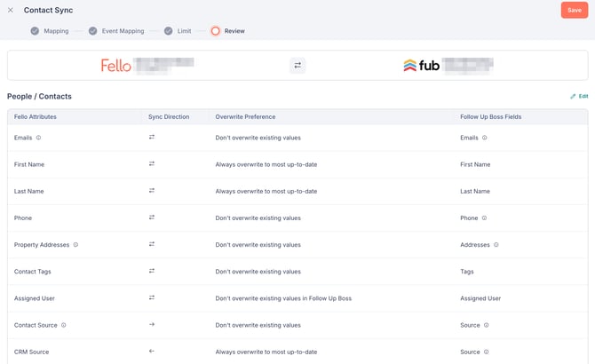Click the info icon beside Property Addresses

[75, 245]
